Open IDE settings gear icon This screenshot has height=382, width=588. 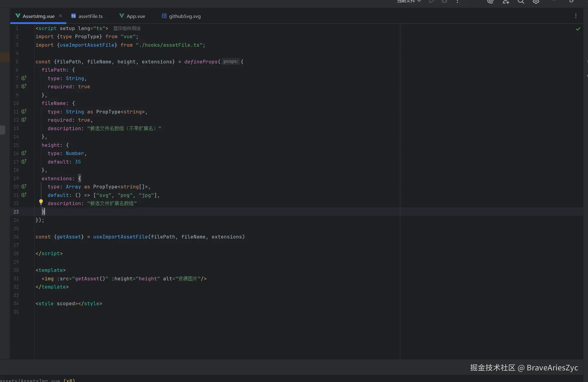tap(536, 2)
